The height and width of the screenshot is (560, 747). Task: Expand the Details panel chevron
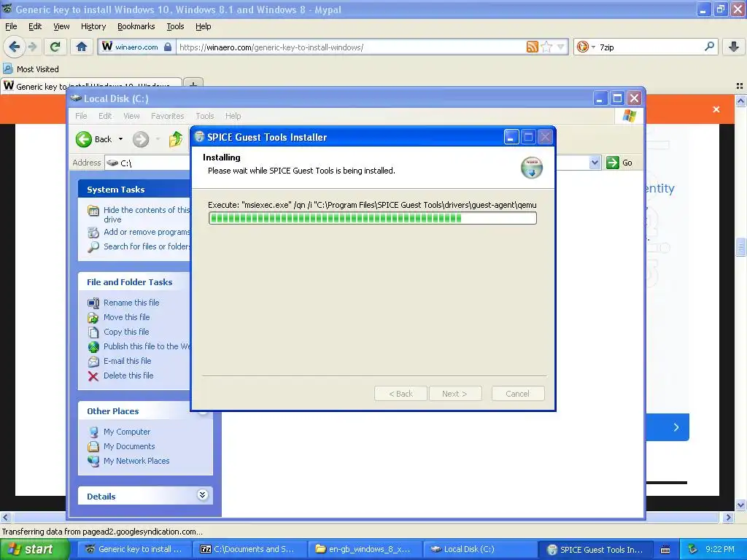[x=203, y=495]
